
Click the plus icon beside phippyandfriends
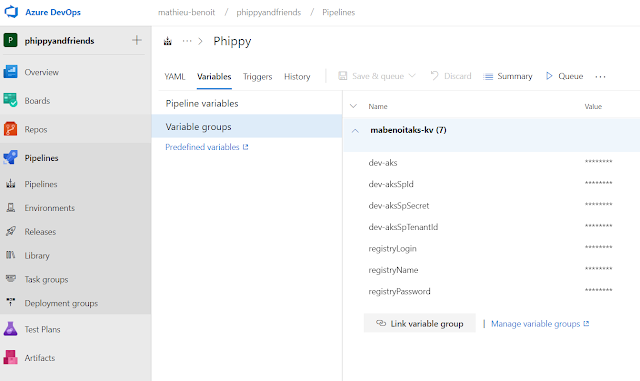coord(137,40)
